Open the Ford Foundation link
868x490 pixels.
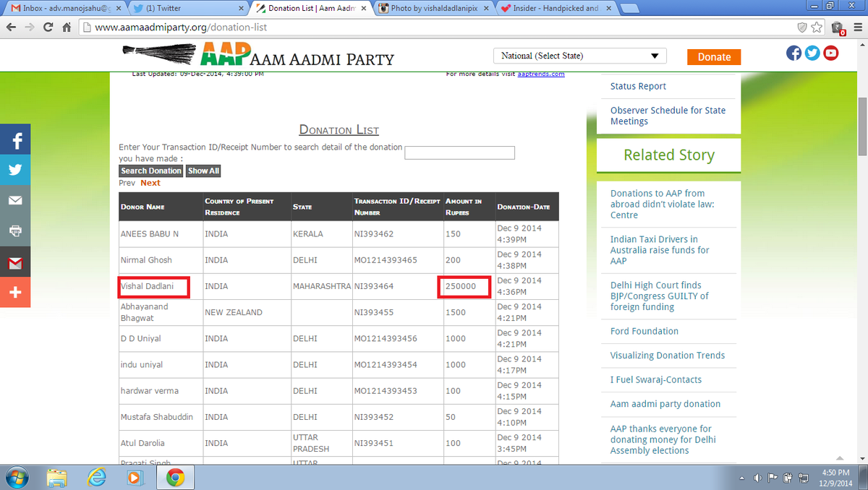644,331
